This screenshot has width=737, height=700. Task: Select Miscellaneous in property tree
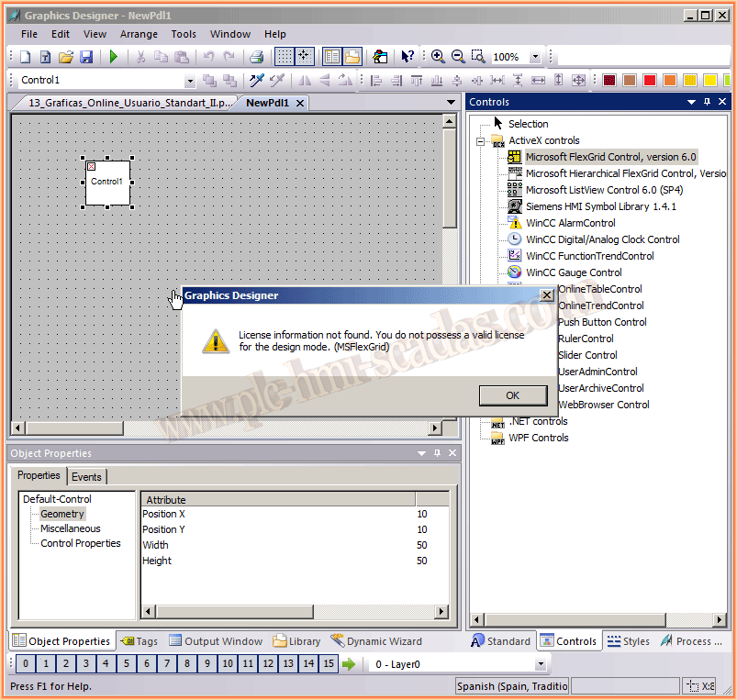point(71,528)
